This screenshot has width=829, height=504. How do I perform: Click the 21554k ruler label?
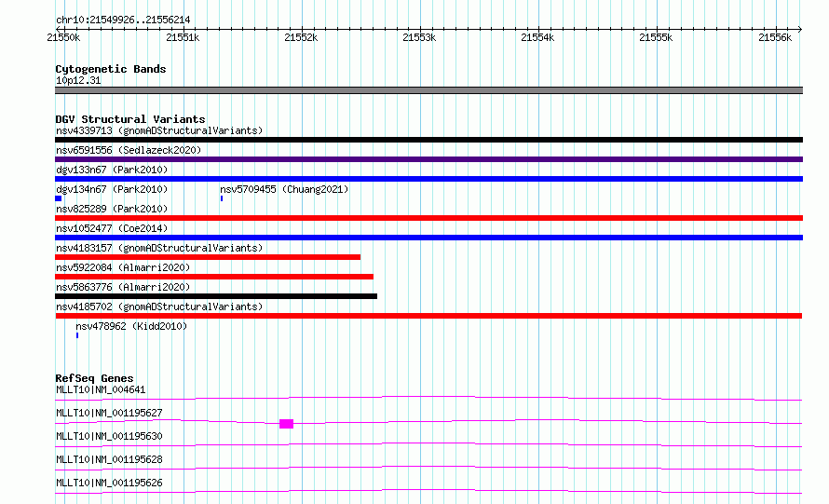pos(537,37)
